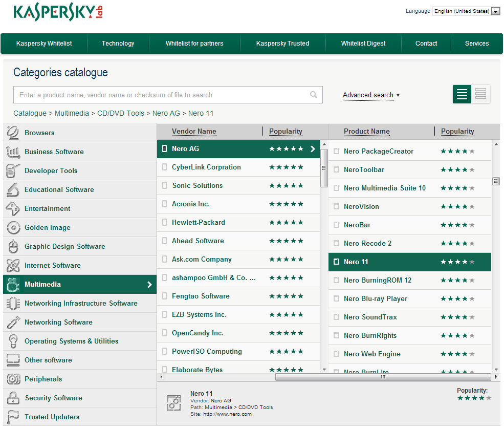
Task: Click the CyberLink Corpration vendor icon
Action: click(165, 167)
